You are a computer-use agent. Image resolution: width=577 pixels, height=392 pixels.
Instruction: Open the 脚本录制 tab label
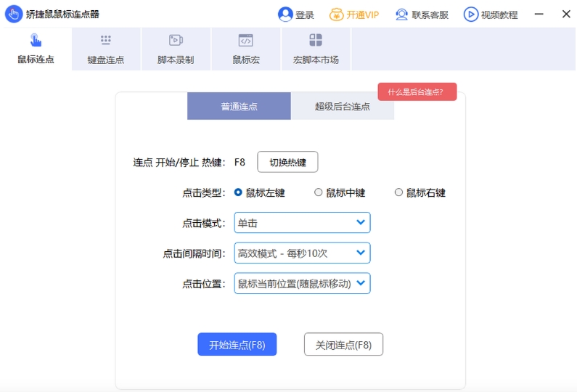click(176, 60)
